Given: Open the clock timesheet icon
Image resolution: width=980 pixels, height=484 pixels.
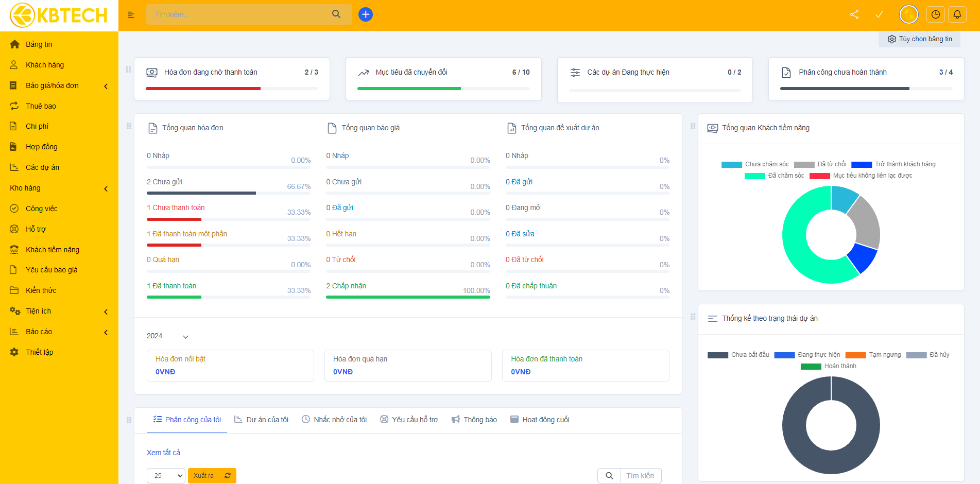Looking at the screenshot, I should coord(936,14).
